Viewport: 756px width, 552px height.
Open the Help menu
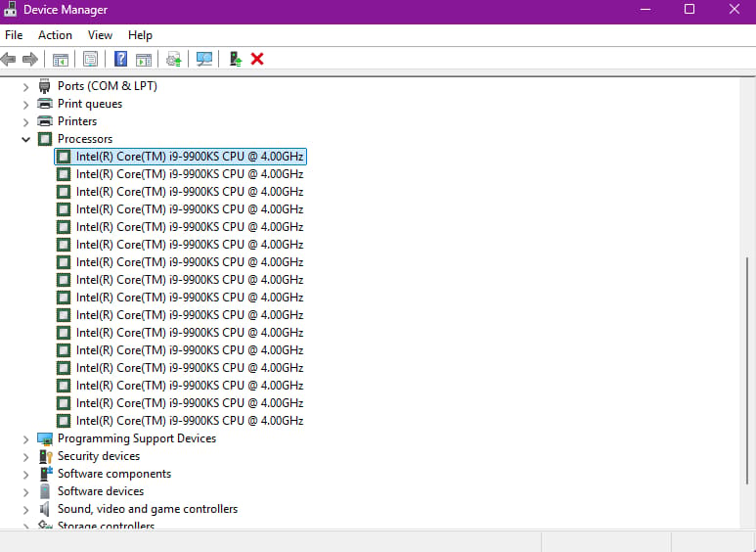[x=140, y=35]
